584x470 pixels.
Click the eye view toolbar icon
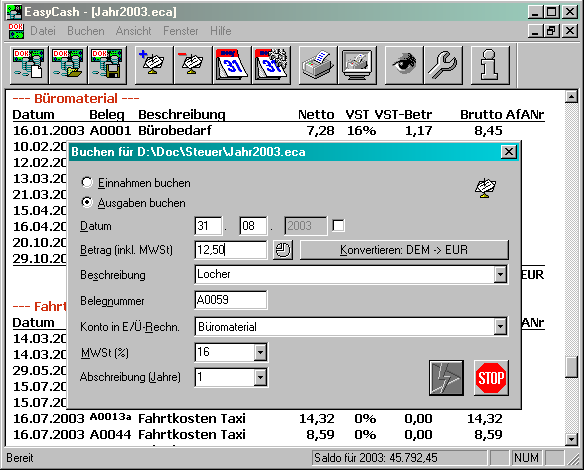[x=404, y=65]
